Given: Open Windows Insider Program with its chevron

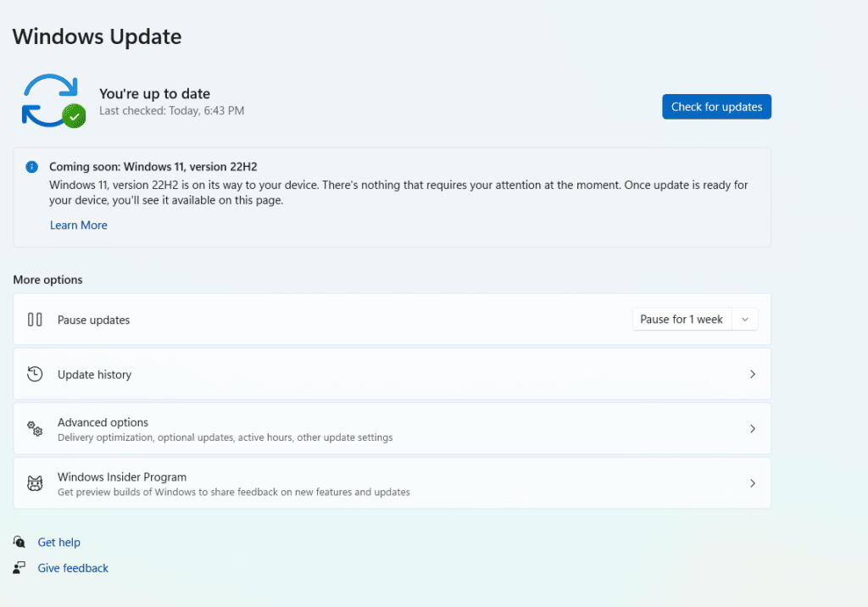Looking at the screenshot, I should 752,483.
